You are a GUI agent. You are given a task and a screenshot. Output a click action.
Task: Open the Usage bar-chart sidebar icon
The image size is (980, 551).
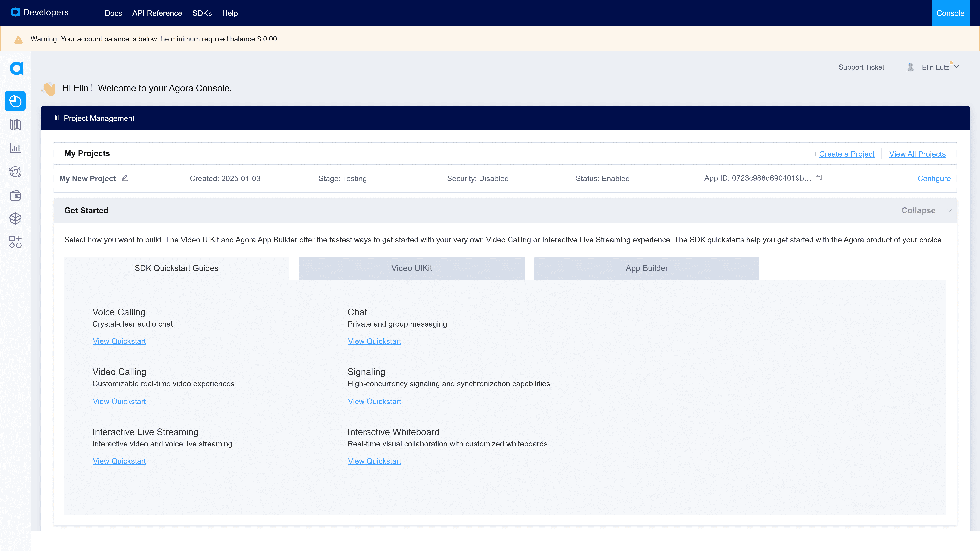pyautogui.click(x=15, y=148)
